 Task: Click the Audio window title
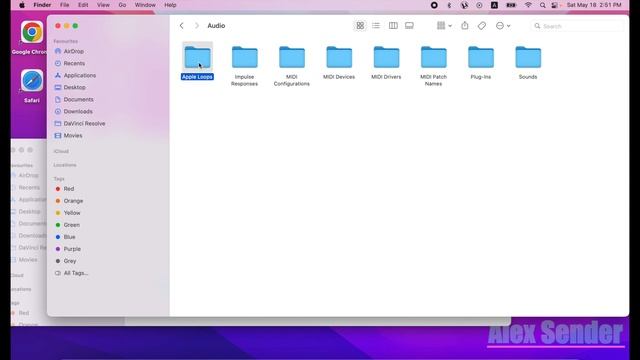[216, 26]
